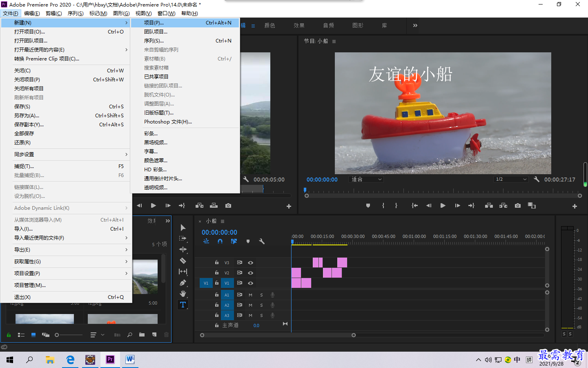The image size is (588, 368).
Task: Click timeline playhead marker
Action: pos(292,242)
